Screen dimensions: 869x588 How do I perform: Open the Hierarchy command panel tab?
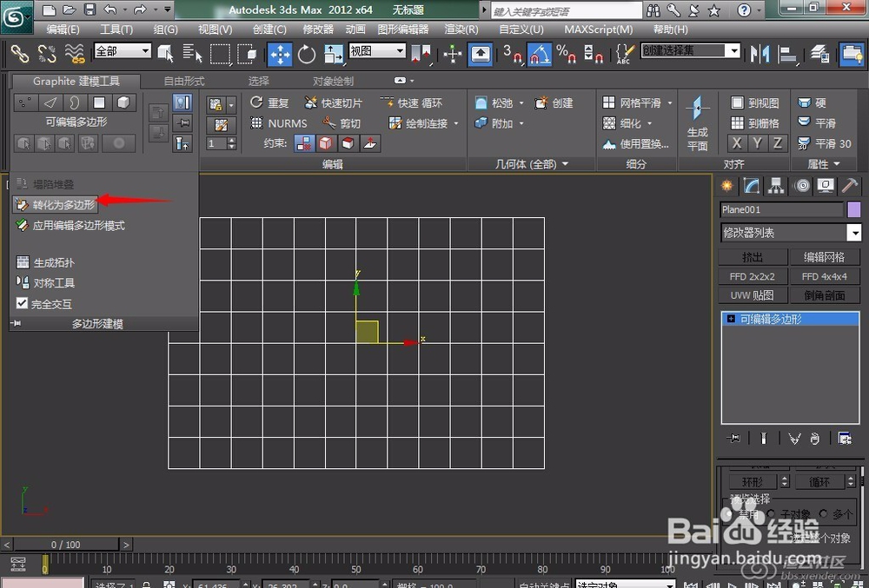click(776, 186)
